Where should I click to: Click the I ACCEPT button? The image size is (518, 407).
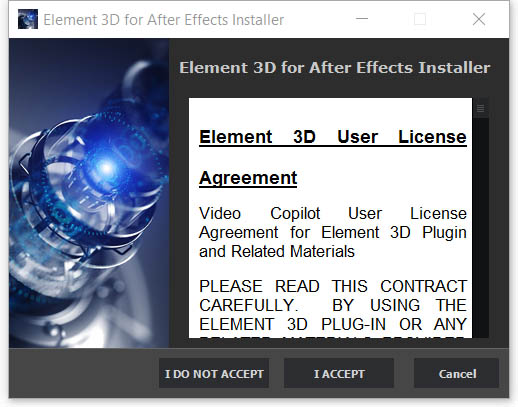tap(339, 373)
